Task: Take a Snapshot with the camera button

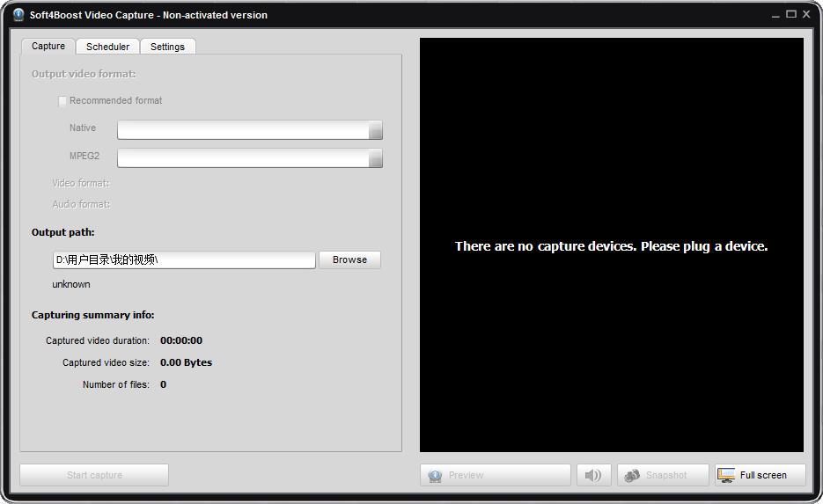Action: pyautogui.click(x=663, y=475)
